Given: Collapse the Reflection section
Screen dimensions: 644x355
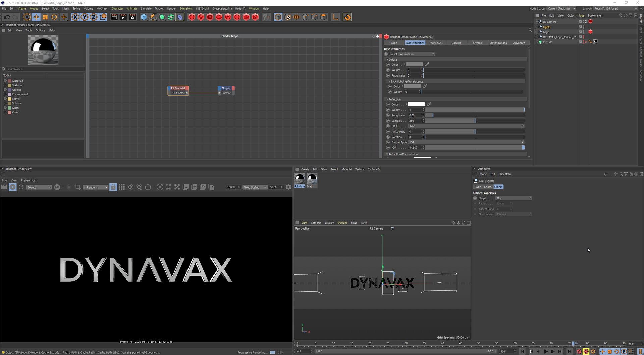Looking at the screenshot, I should click(x=387, y=99).
